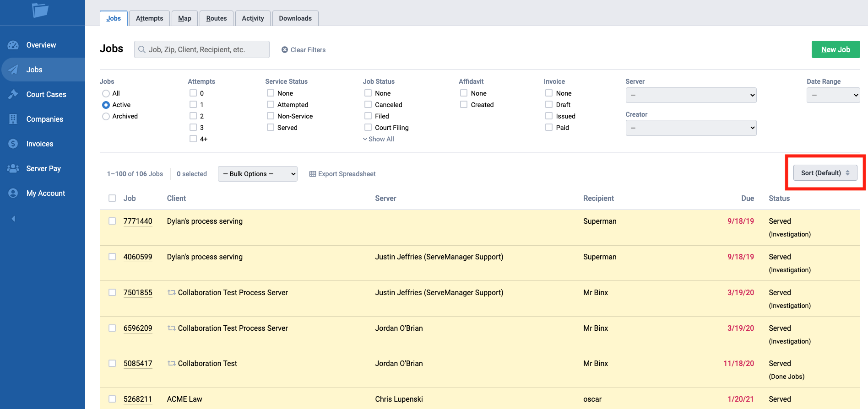Open the Server filter dropdown
Image resolution: width=868 pixels, height=409 pixels.
coord(690,95)
